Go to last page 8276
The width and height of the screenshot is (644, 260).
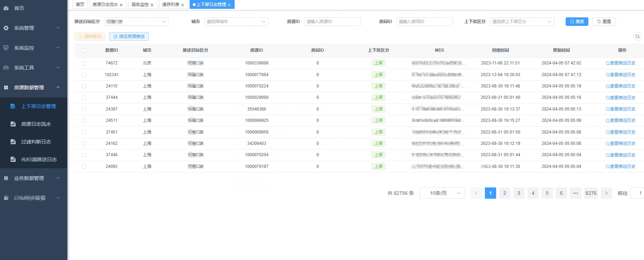point(591,193)
